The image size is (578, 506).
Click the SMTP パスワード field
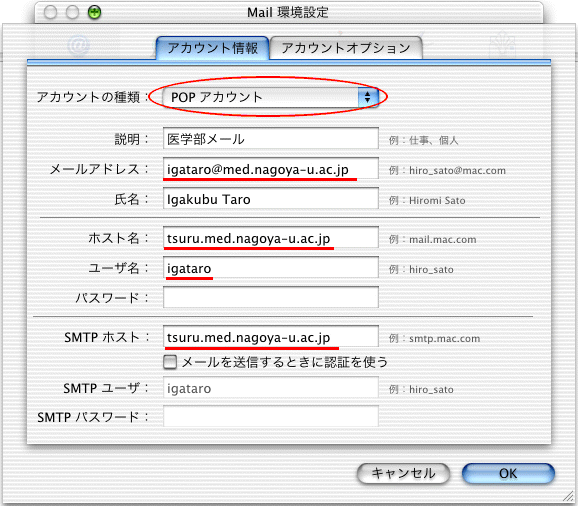coord(271,416)
